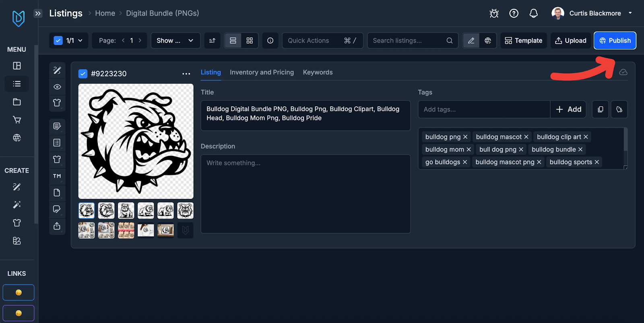This screenshot has width=644, height=323.
Task: Open the 1/1 selection dropdown arrow
Action: [x=80, y=40]
